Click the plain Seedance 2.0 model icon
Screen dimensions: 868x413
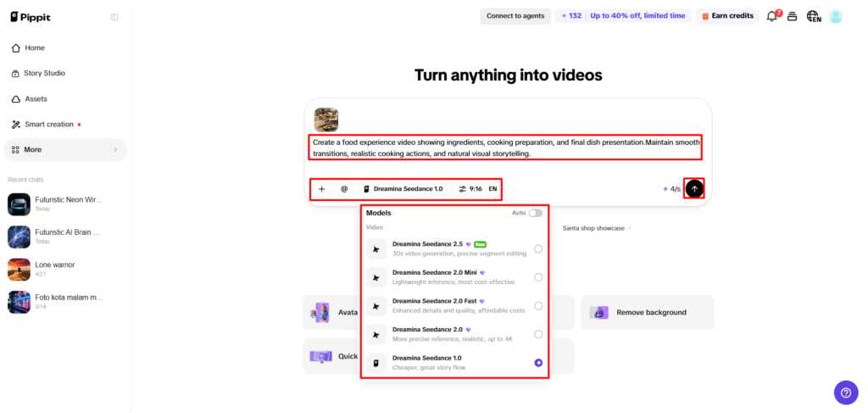[376, 334]
